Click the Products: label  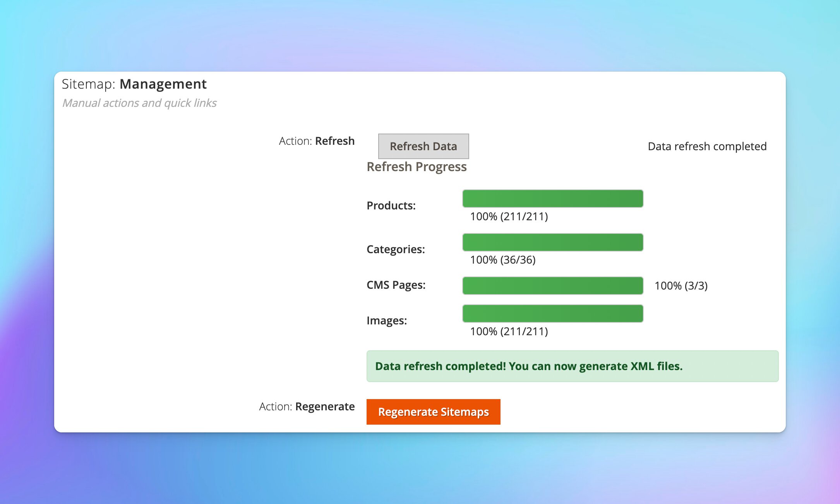coord(391,206)
